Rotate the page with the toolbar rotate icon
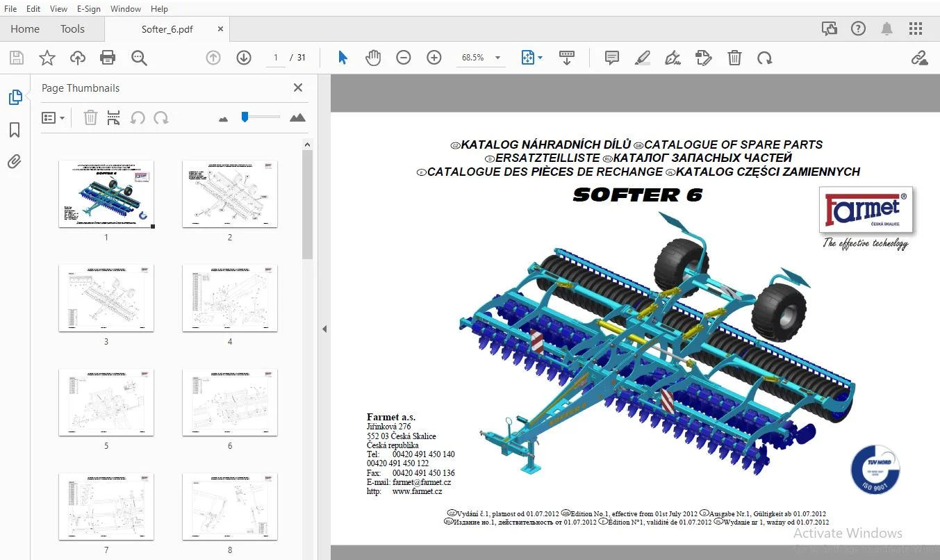The height and width of the screenshot is (560, 940). pyautogui.click(x=765, y=58)
